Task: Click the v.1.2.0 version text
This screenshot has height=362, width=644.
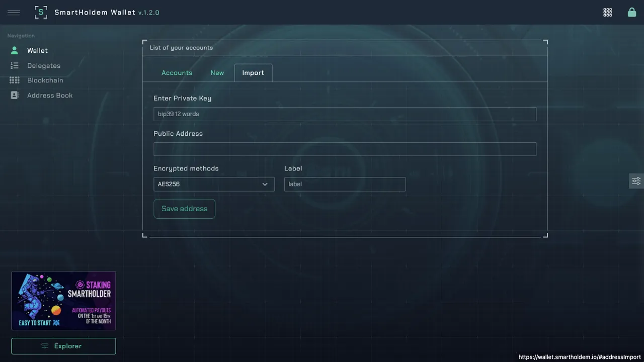Action: point(149,13)
